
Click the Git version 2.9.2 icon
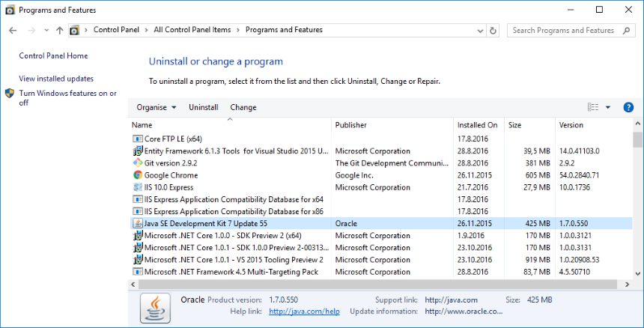pyautogui.click(x=138, y=163)
